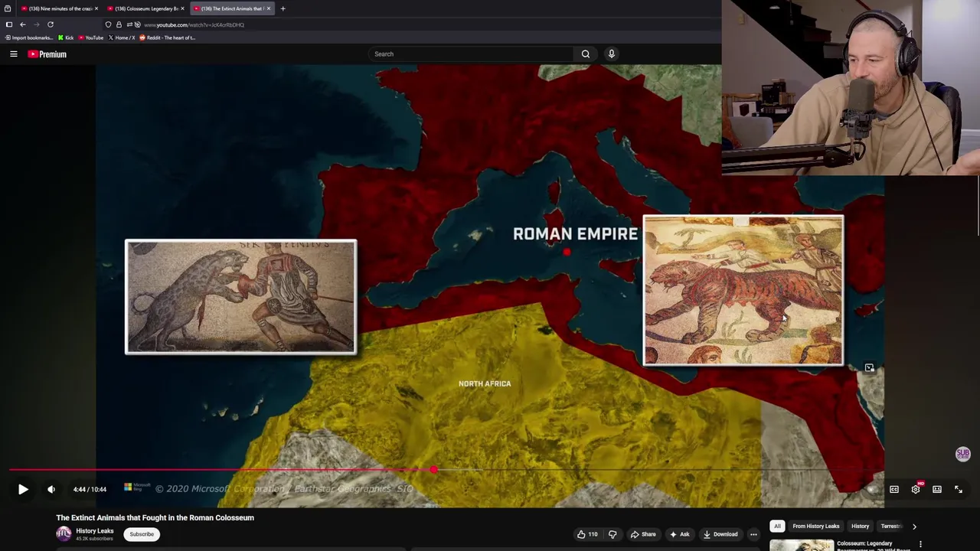Show more filter chips with arrow
The width and height of the screenshot is (980, 551).
click(914, 527)
